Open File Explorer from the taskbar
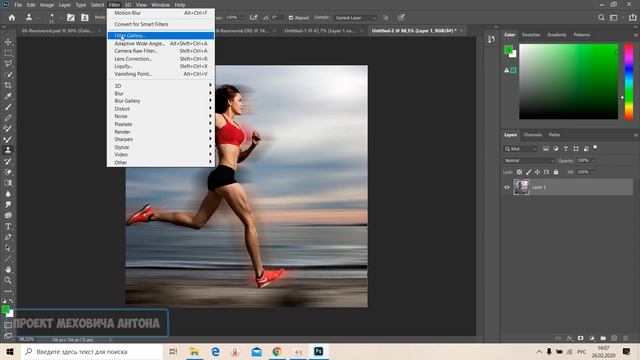640x360 pixels. point(194,351)
